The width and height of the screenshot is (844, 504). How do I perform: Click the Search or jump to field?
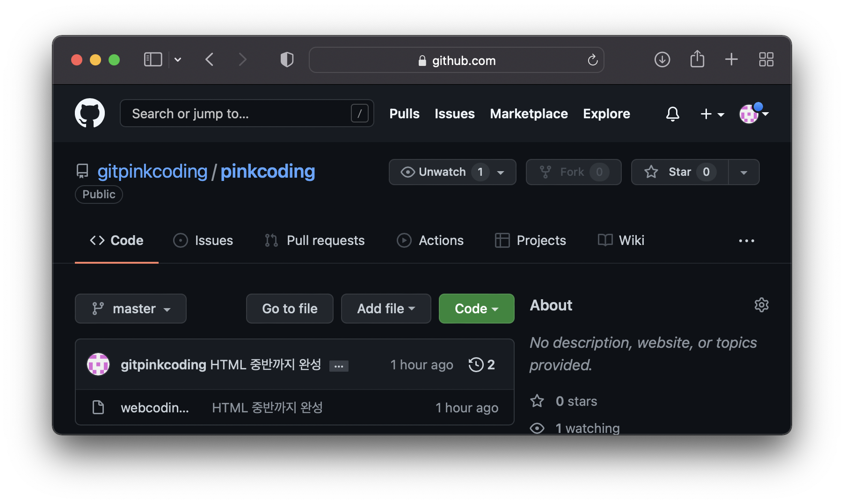[247, 113]
